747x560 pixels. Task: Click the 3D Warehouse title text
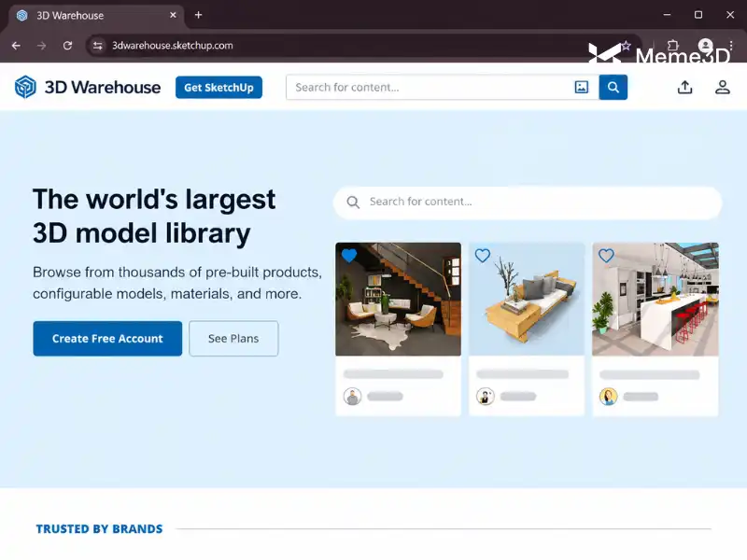tap(103, 87)
